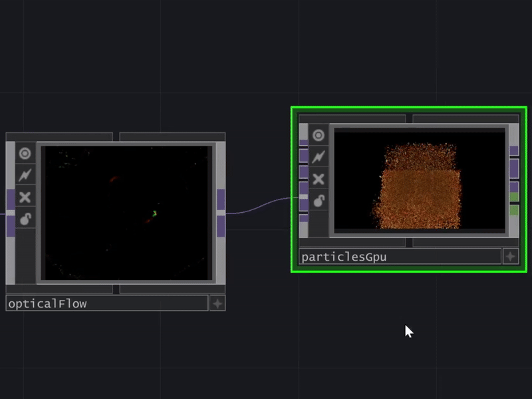Toggle the padlock flag on particlesGpu
Image resolution: width=532 pixels, height=399 pixels.
pyautogui.click(x=319, y=200)
